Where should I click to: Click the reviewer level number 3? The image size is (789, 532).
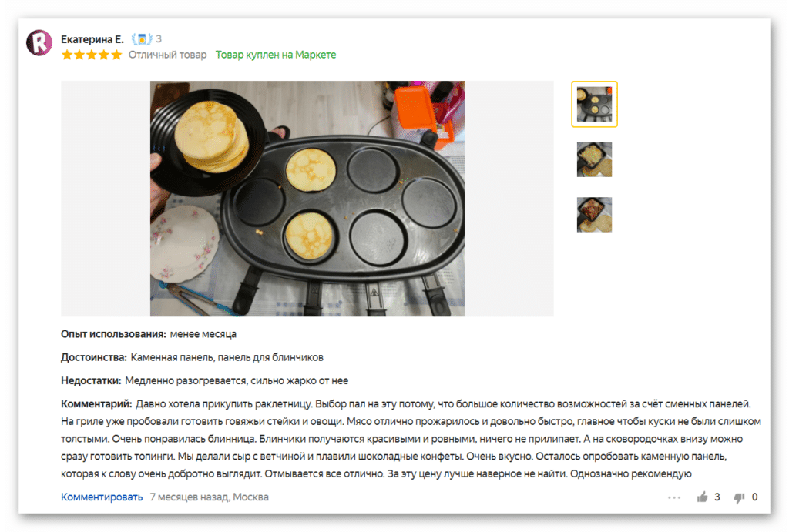(159, 38)
